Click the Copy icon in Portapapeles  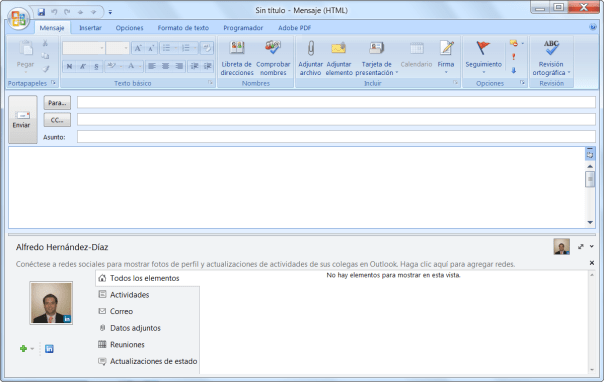click(45, 56)
